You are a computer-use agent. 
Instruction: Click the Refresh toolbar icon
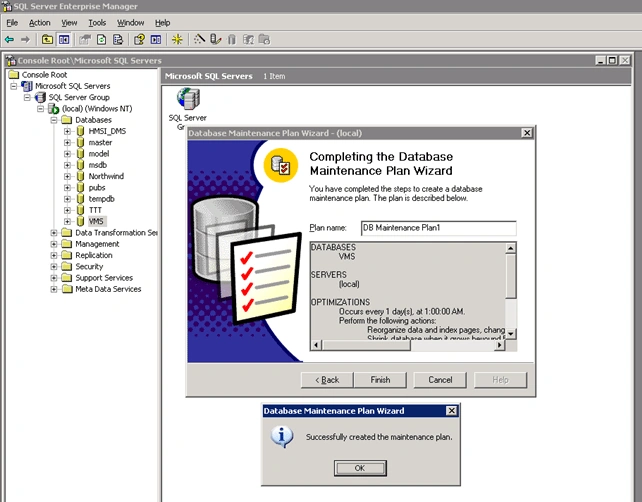coord(102,40)
